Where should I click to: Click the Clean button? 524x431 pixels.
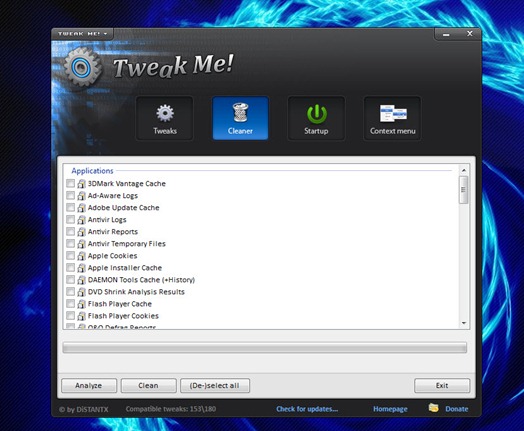[148, 386]
